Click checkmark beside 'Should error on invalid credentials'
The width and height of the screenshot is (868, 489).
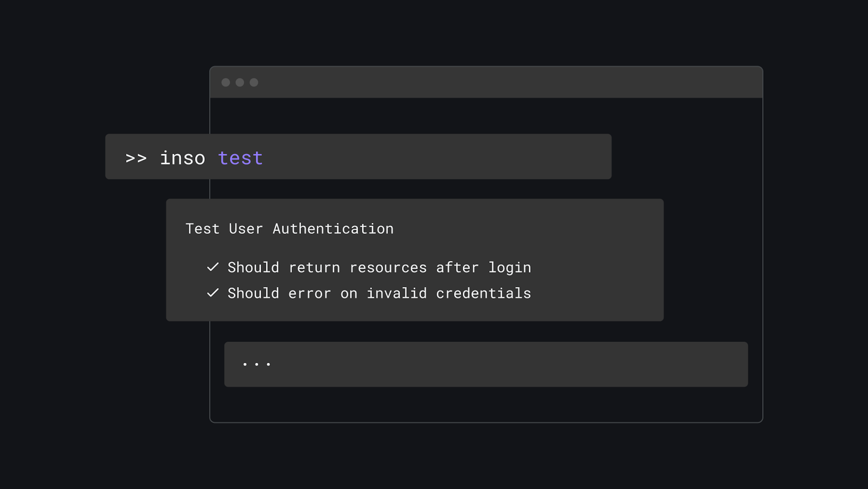pyautogui.click(x=213, y=293)
